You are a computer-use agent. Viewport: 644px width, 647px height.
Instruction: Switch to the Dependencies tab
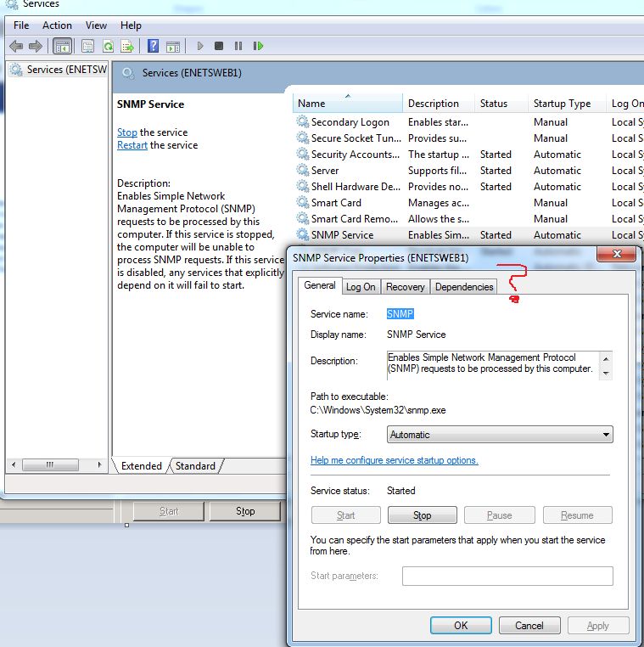tap(464, 287)
